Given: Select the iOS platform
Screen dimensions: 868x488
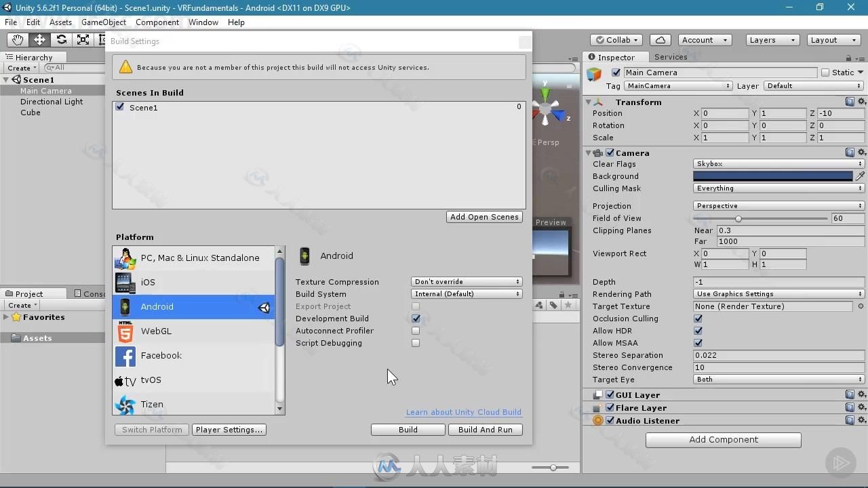Looking at the screenshot, I should click(194, 282).
